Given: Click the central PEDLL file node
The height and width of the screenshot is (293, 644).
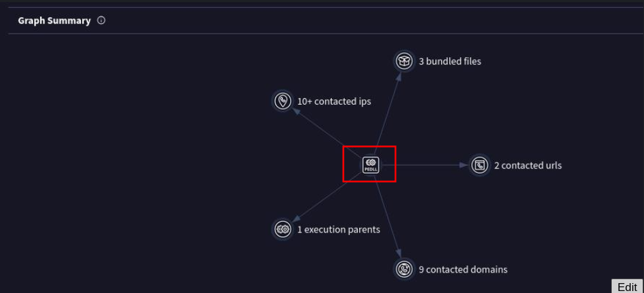Looking at the screenshot, I should (x=370, y=165).
